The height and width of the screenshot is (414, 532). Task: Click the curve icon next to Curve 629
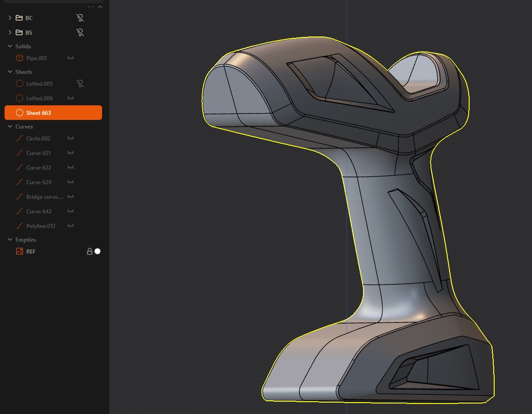point(19,182)
